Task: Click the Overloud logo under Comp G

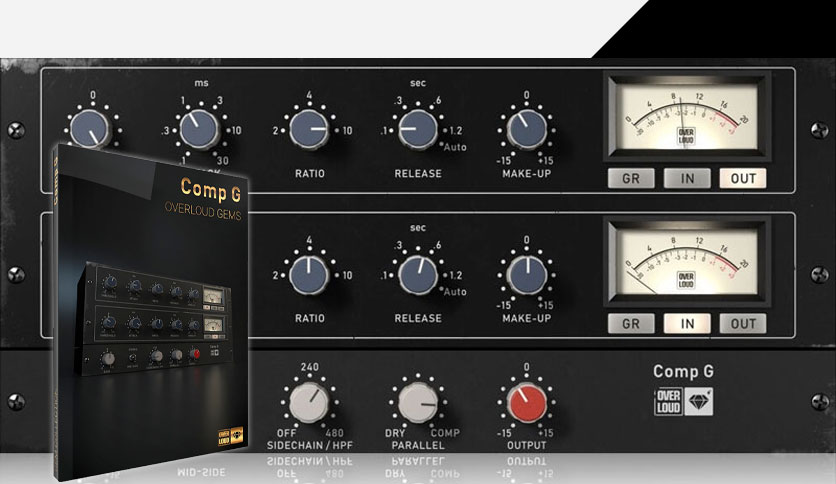Action: [669, 402]
